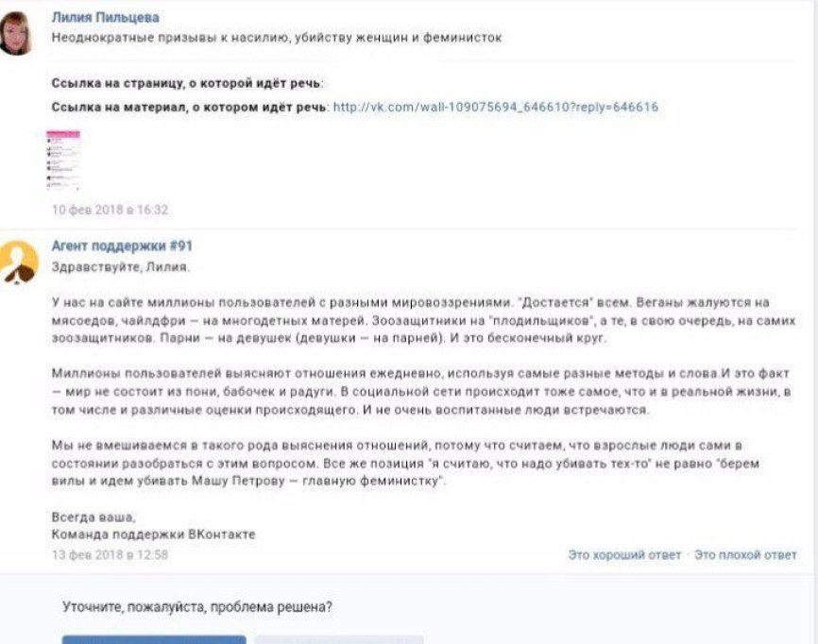This screenshot has height=644, width=818.
Task: Open the vk.com wall post link
Action: coord(496,108)
